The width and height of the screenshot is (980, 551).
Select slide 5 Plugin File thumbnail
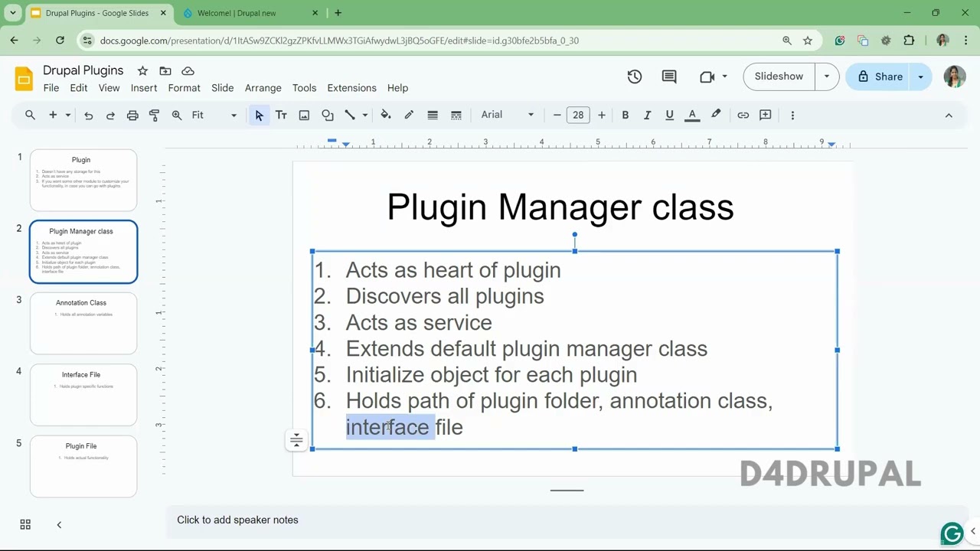(x=83, y=466)
